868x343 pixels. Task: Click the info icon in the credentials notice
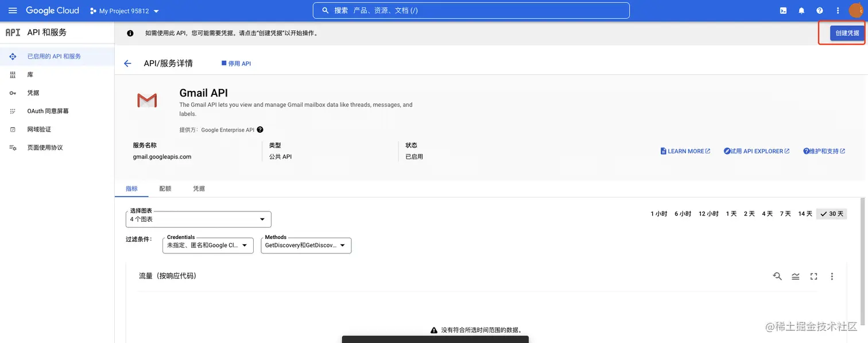(130, 33)
